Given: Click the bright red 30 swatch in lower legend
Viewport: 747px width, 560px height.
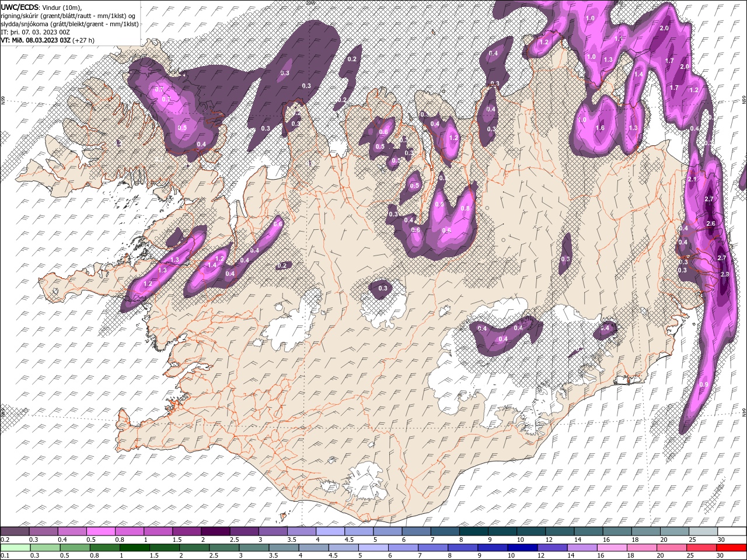Looking at the screenshot, I should click(731, 548).
